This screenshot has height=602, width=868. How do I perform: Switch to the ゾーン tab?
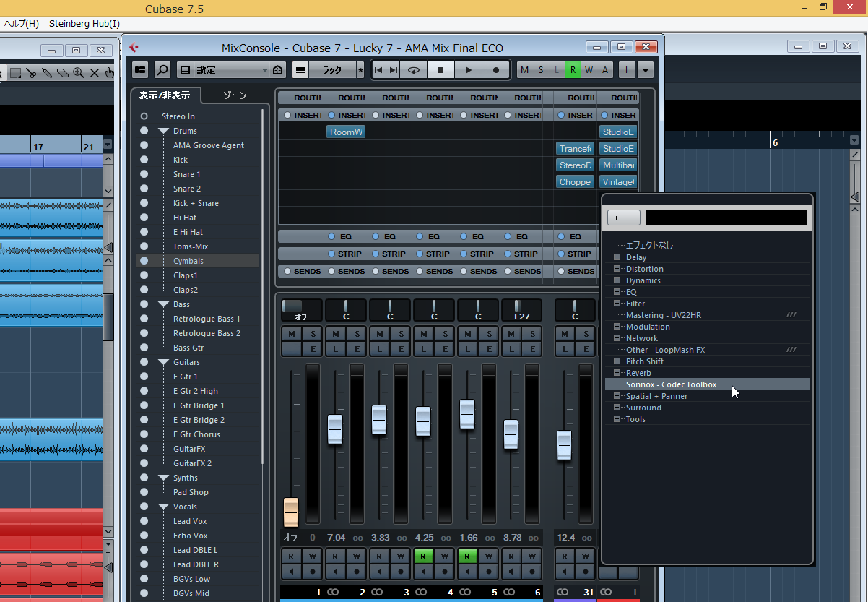tap(235, 95)
